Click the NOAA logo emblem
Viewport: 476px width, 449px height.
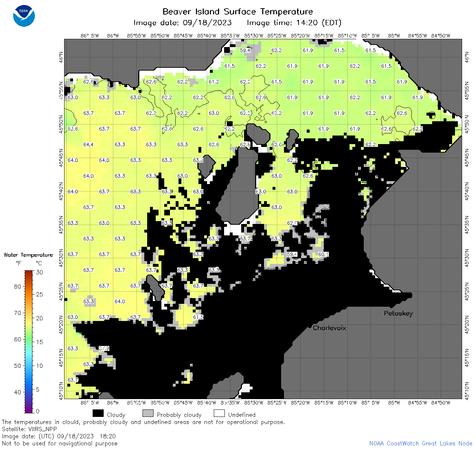pyautogui.click(x=24, y=16)
